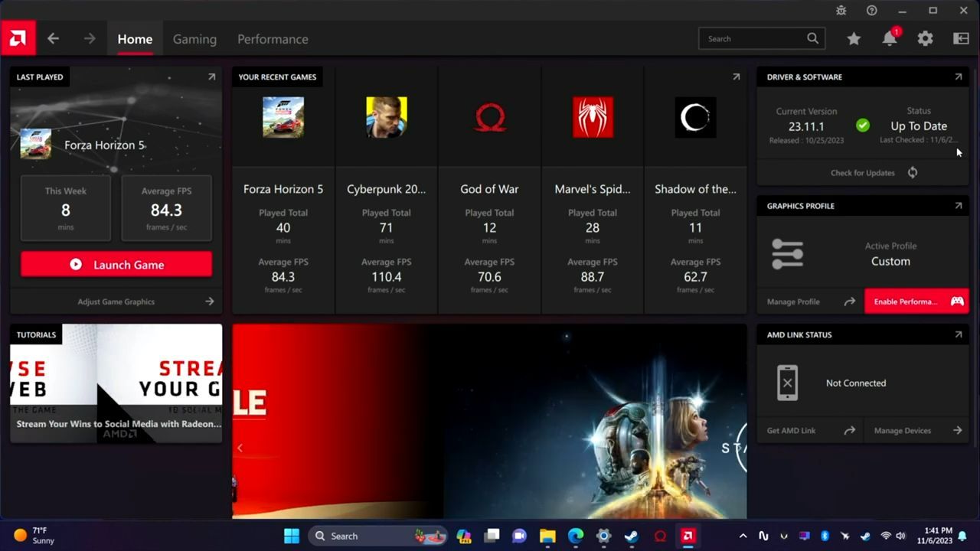Select the God of War game icon
Image resolution: width=980 pixels, height=551 pixels.
coord(489,117)
